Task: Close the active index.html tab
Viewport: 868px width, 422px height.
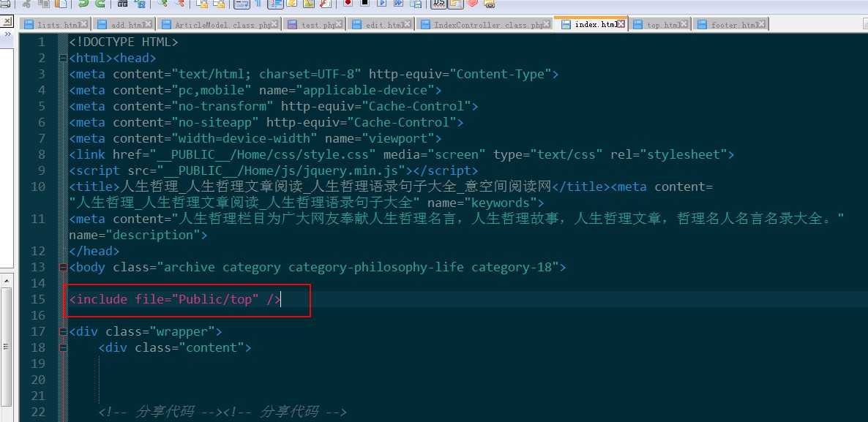Action: pos(621,24)
